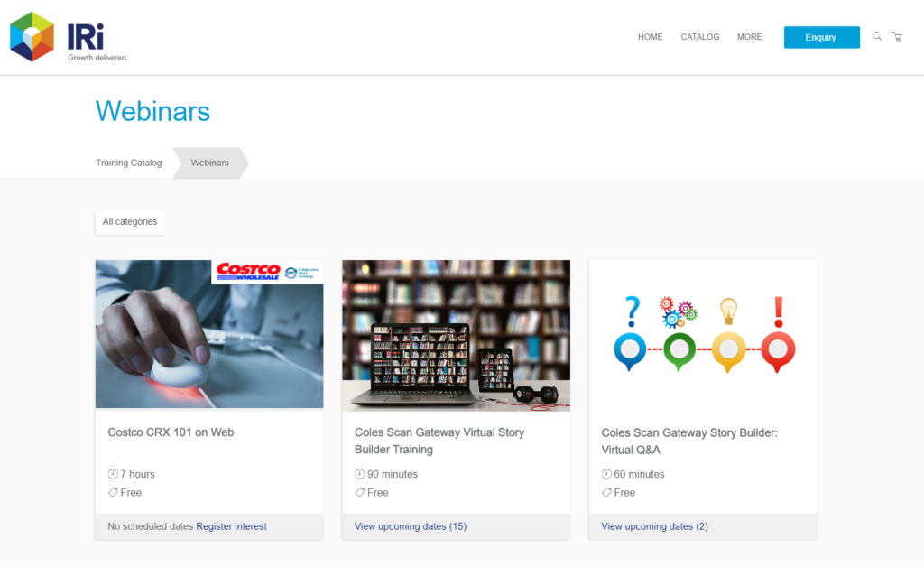Go to HOME in navigation

[x=650, y=36]
